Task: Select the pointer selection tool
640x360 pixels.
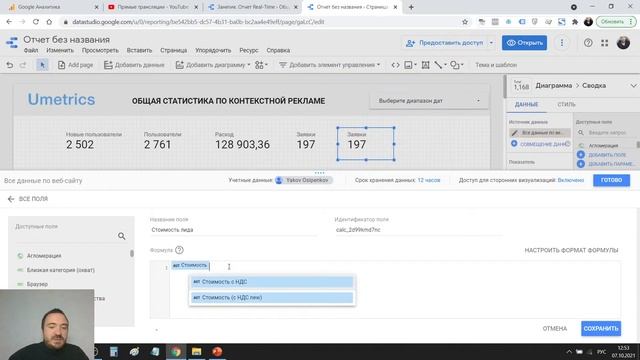Action: pos(42,65)
